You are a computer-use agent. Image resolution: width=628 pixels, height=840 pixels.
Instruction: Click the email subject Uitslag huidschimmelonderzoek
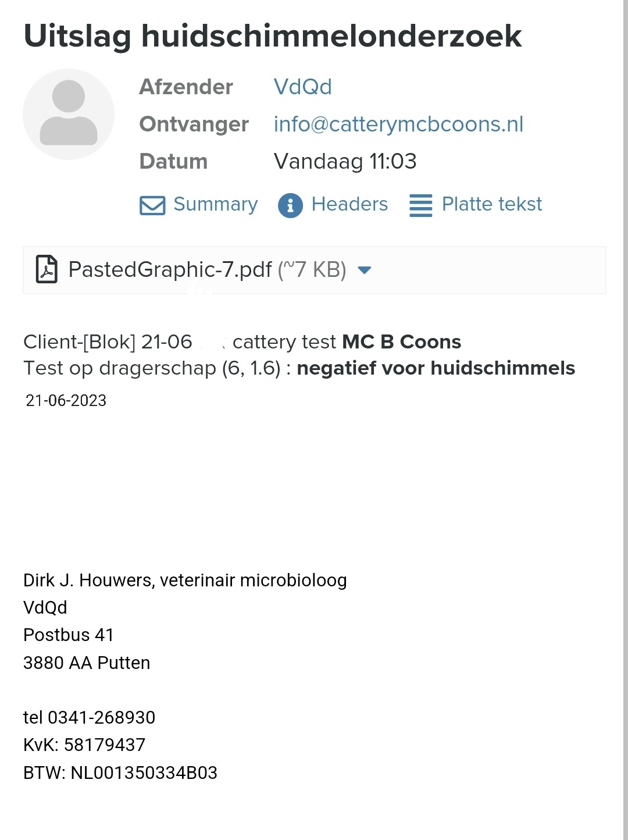[273, 36]
